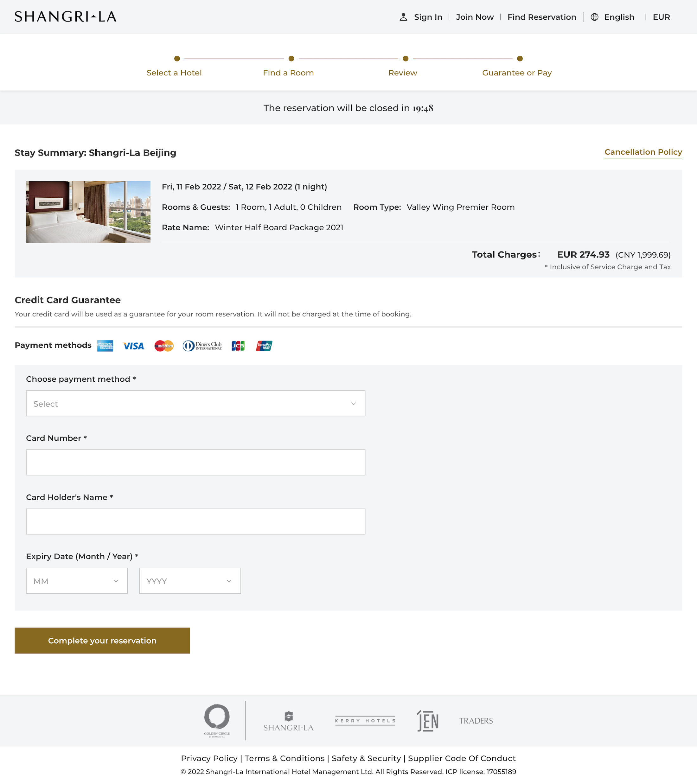Image resolution: width=697 pixels, height=784 pixels.
Task: Open the Cancellation Policy link
Action: 643,152
